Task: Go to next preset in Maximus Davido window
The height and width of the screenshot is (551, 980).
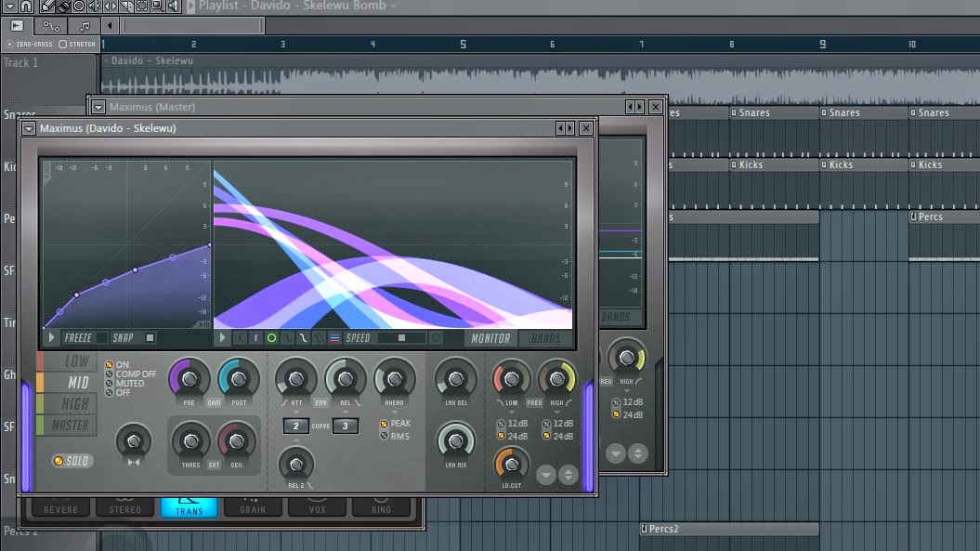Action: pyautogui.click(x=569, y=128)
